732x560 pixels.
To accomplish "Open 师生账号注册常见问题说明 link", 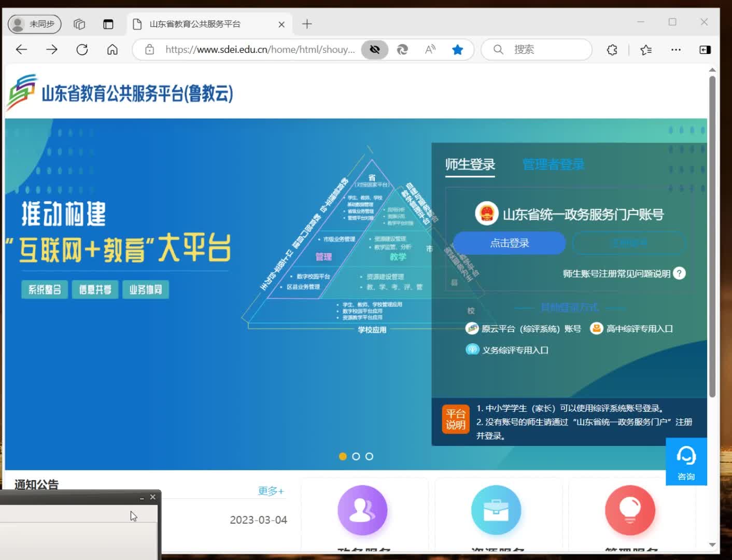I will point(616,274).
